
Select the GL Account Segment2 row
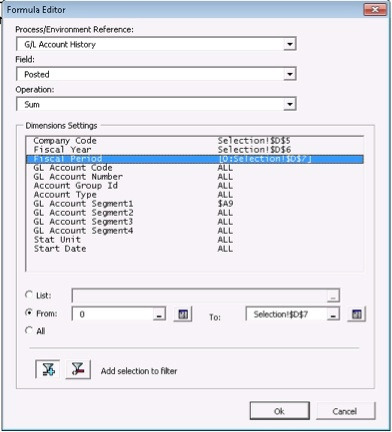point(195,213)
